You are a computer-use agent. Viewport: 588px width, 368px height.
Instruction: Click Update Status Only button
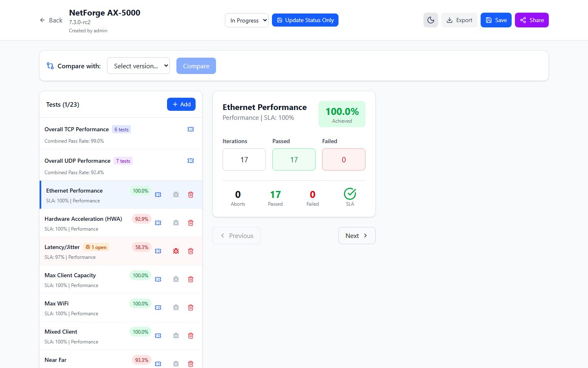(305, 20)
